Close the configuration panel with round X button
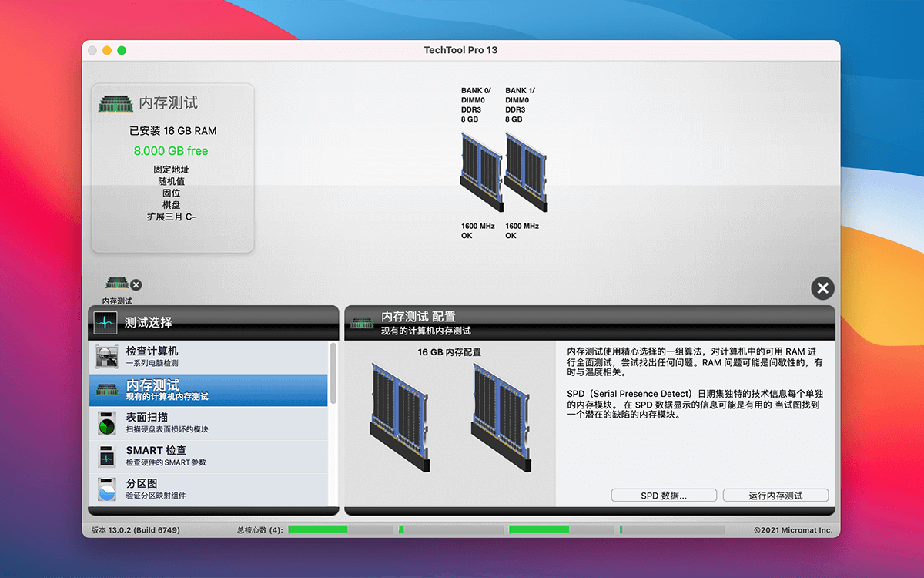 [x=822, y=288]
